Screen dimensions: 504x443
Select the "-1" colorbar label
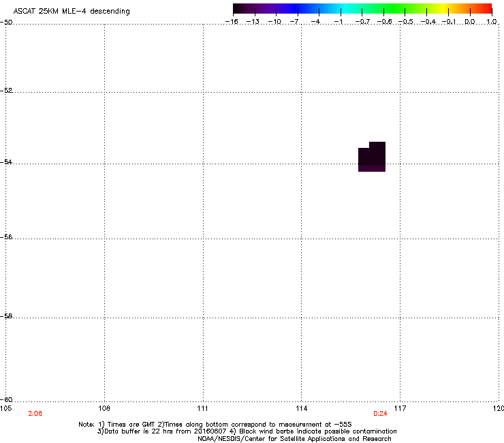[338, 22]
